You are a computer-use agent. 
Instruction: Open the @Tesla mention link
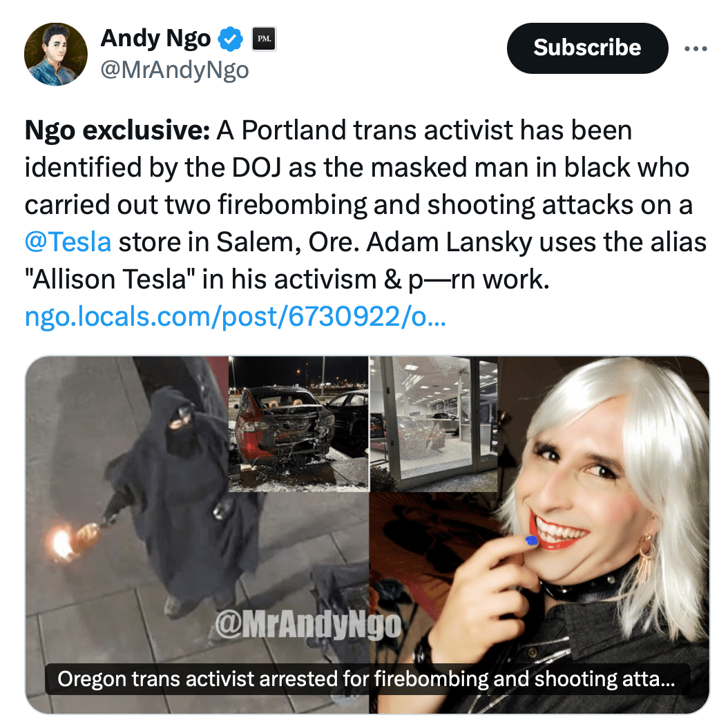point(68,242)
